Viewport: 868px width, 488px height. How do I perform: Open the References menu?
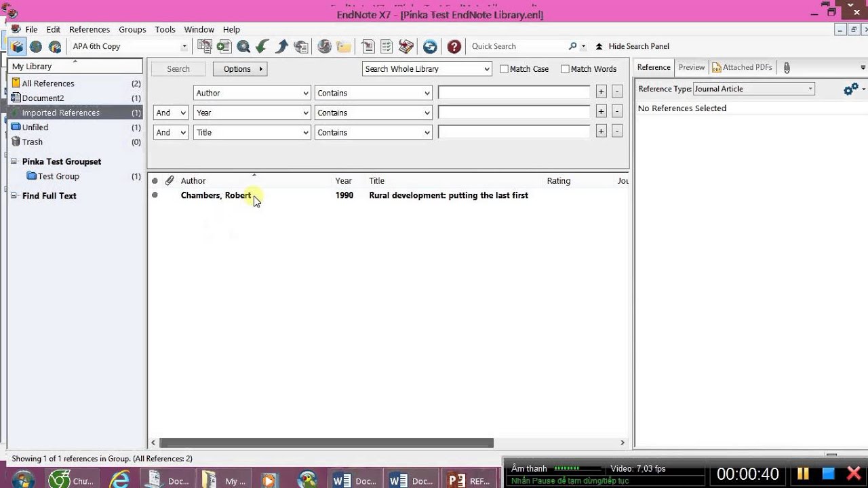[x=90, y=29]
